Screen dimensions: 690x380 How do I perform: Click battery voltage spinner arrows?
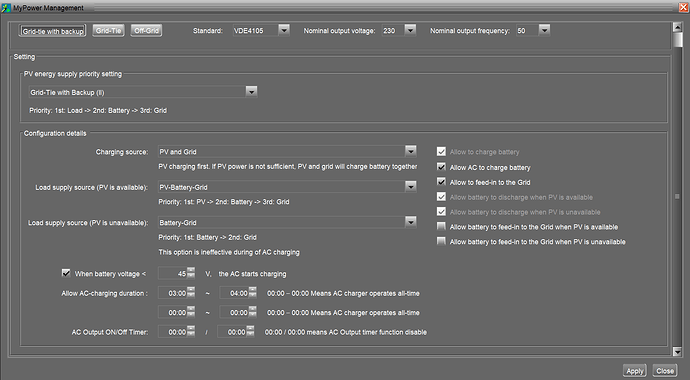(x=191, y=273)
